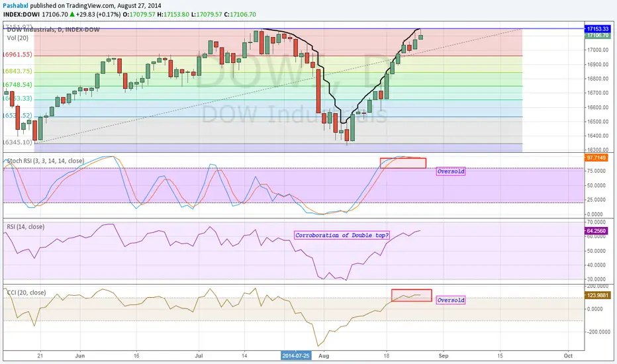The width and height of the screenshot is (617, 364).
Task: Click the O:17079.57 open value
Action: (139, 15)
